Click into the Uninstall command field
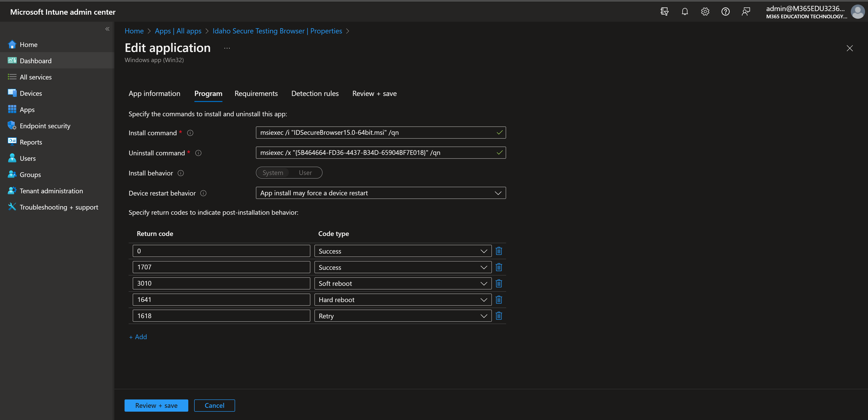The image size is (868, 420). pyautogui.click(x=381, y=152)
